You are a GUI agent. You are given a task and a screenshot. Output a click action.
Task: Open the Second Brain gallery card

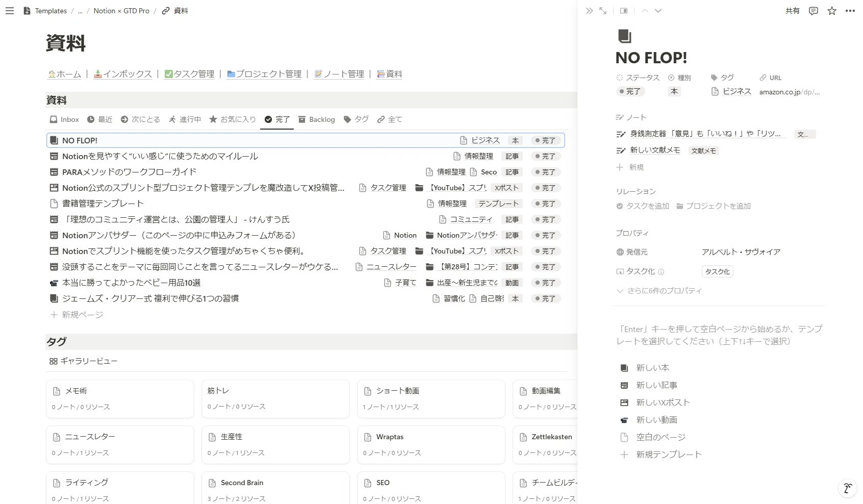click(275, 488)
